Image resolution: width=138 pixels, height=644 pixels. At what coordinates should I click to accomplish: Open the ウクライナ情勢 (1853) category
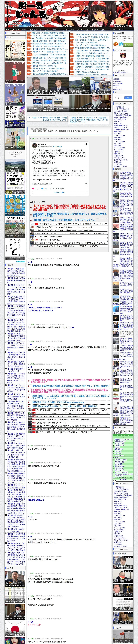pos(121,109)
